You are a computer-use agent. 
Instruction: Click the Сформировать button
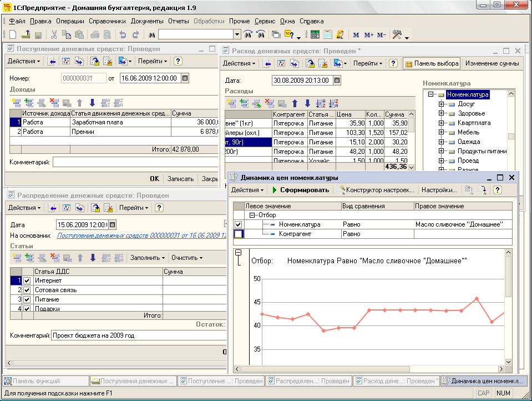(x=301, y=190)
